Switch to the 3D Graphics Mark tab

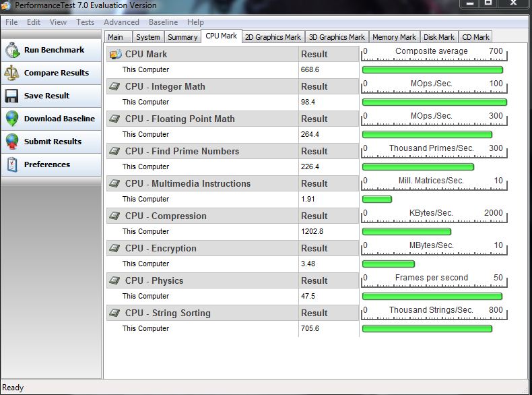pos(337,37)
